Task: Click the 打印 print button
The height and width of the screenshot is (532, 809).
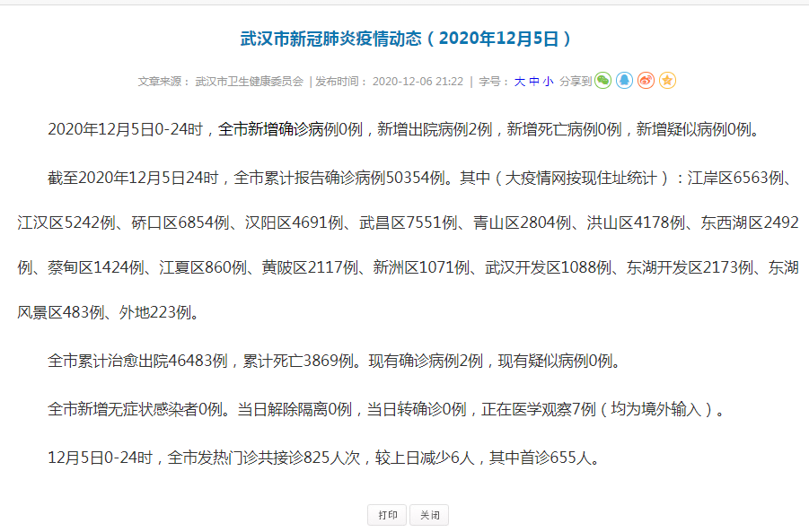Action: coord(386,515)
